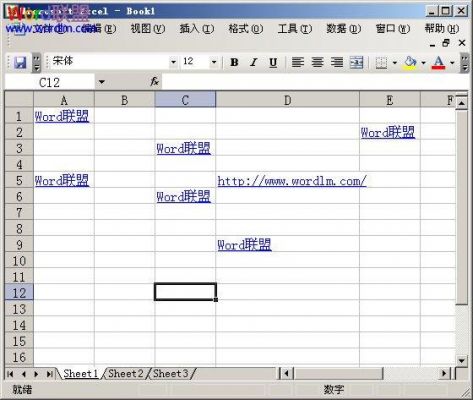Open the 格式(O) menu
This screenshot has width=473, height=400.
click(246, 29)
